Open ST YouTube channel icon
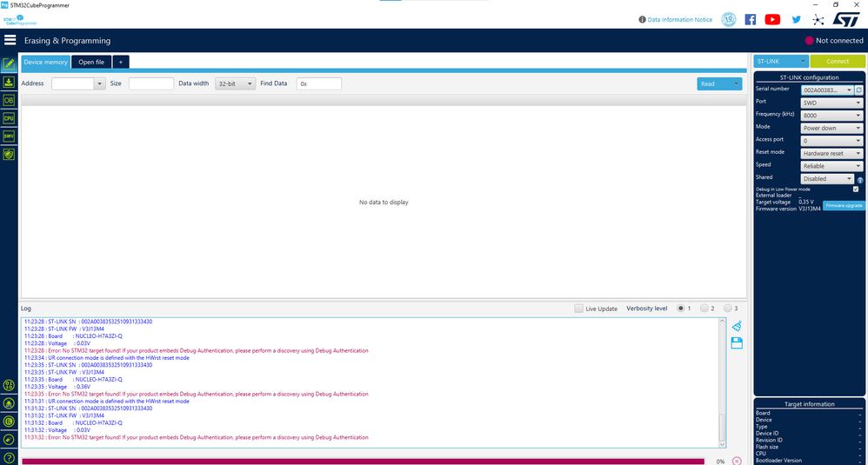Screen dimensions: 868x465 772,19
